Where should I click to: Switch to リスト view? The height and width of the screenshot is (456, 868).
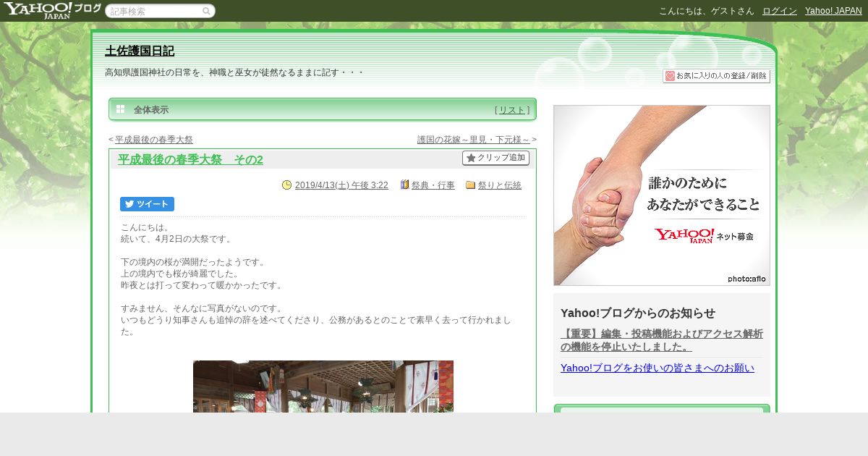coord(512,110)
